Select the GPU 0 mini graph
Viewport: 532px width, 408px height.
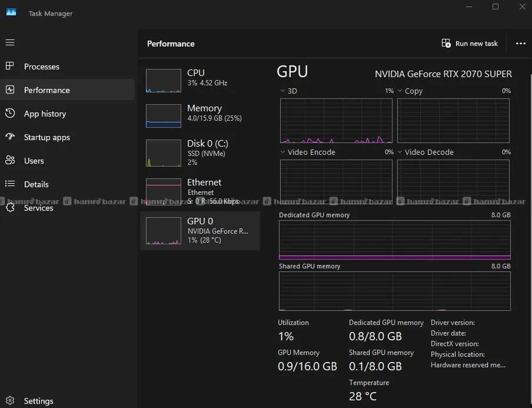164,231
